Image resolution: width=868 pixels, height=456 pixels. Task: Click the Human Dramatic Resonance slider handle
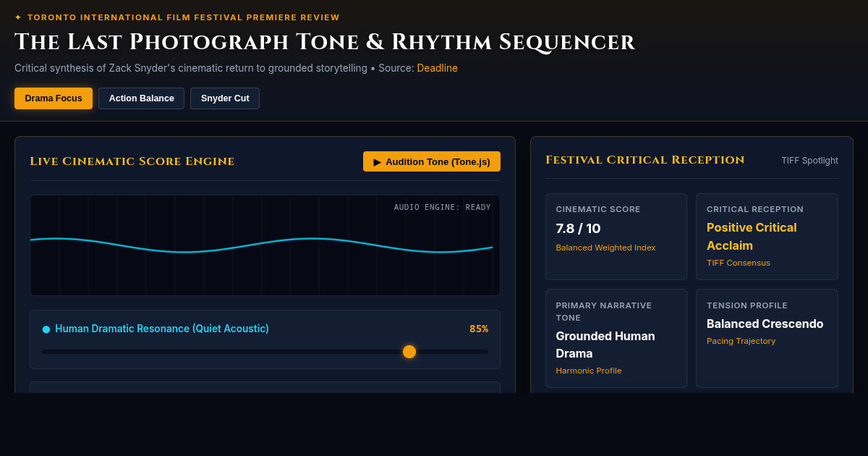[x=409, y=352]
